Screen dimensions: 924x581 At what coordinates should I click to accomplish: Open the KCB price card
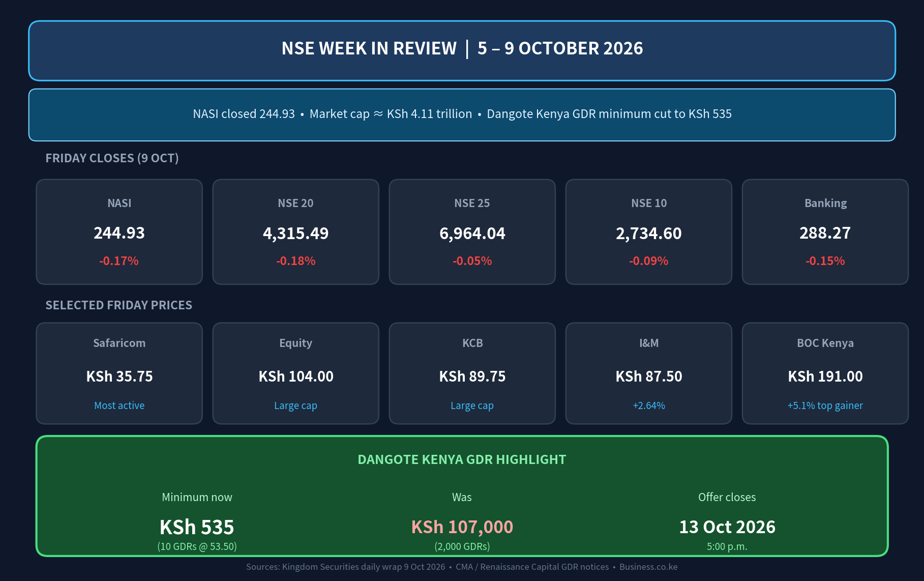(472, 373)
